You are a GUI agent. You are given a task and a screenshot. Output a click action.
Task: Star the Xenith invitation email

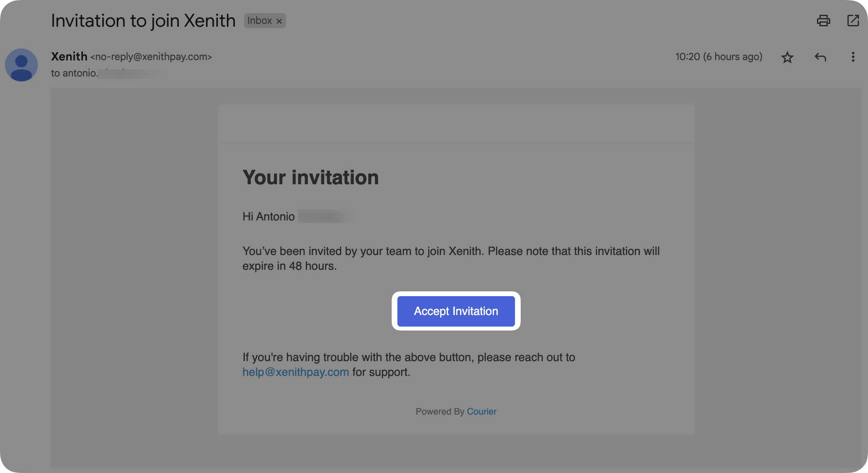[x=787, y=57]
